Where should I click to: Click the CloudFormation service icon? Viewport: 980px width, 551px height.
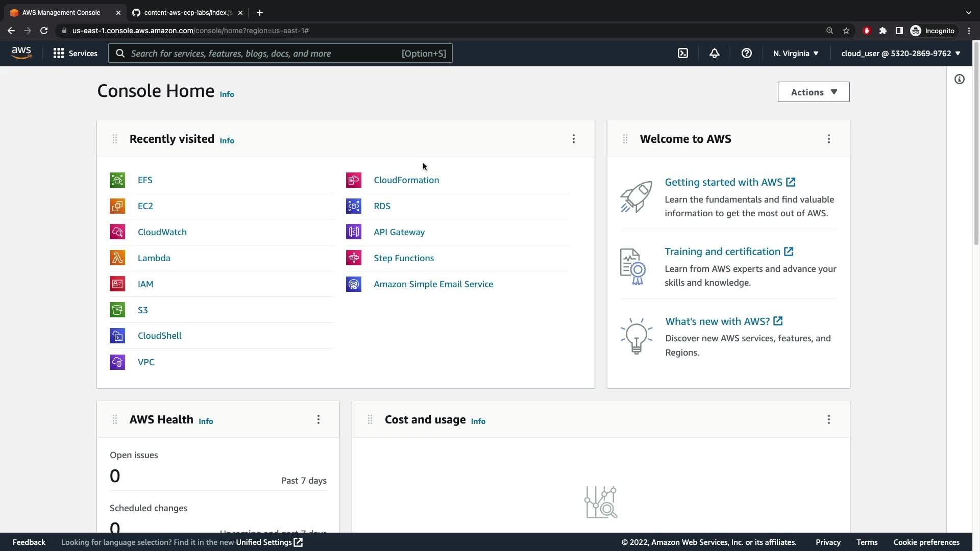353,180
